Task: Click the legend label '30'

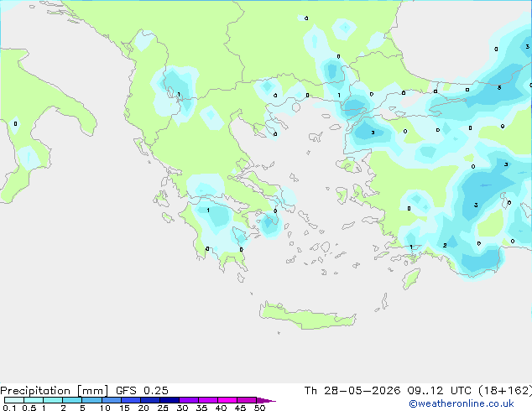Action: [x=182, y=408]
